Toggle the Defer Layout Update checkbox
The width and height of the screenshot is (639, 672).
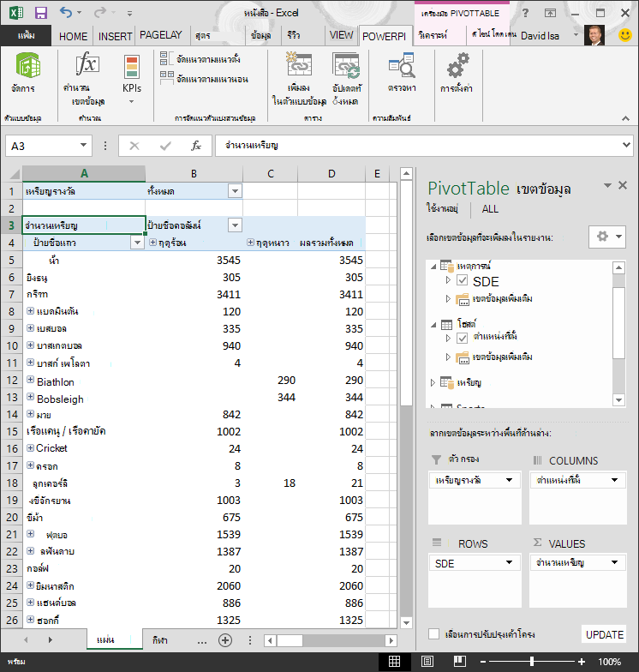[x=433, y=634]
